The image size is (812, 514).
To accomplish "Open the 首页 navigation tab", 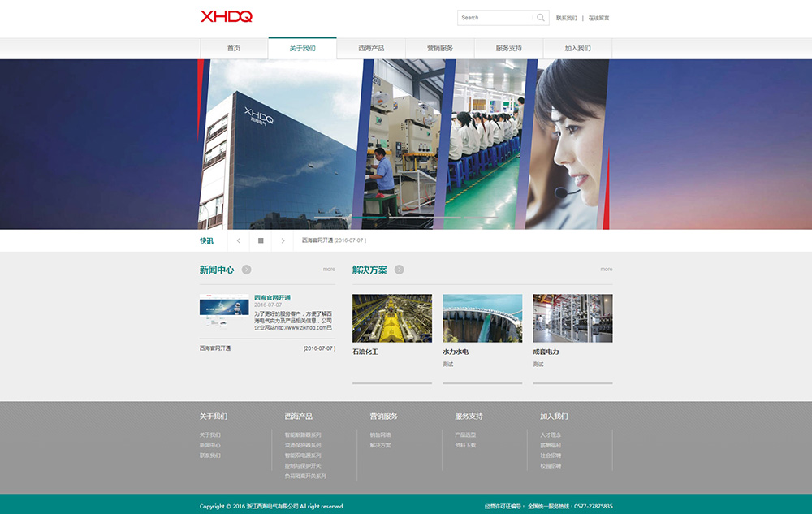I will click(234, 48).
